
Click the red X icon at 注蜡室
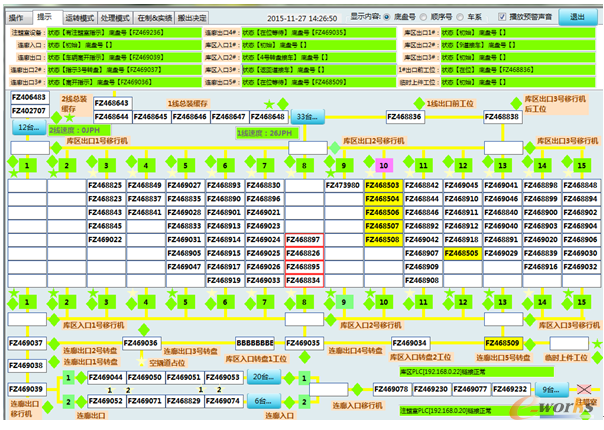584,389
